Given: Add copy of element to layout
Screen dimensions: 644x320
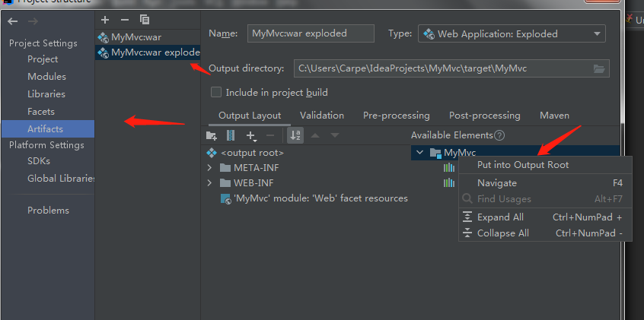Looking at the screenshot, I should click(x=251, y=136).
